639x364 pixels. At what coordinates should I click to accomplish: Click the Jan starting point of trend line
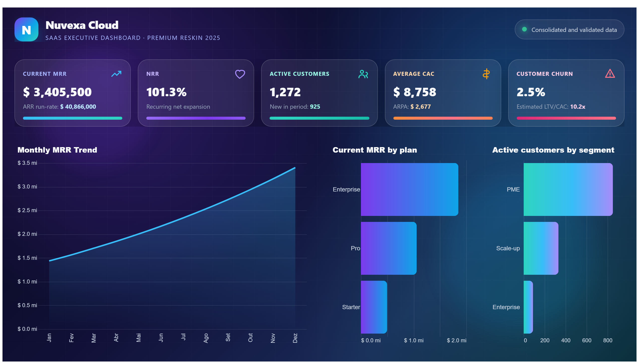click(49, 261)
